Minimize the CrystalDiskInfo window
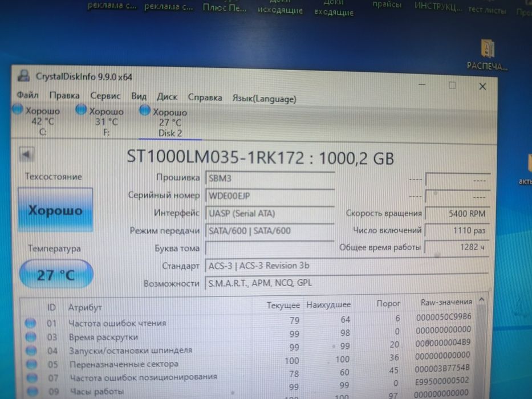The height and width of the screenshot is (399, 532). pos(422,84)
